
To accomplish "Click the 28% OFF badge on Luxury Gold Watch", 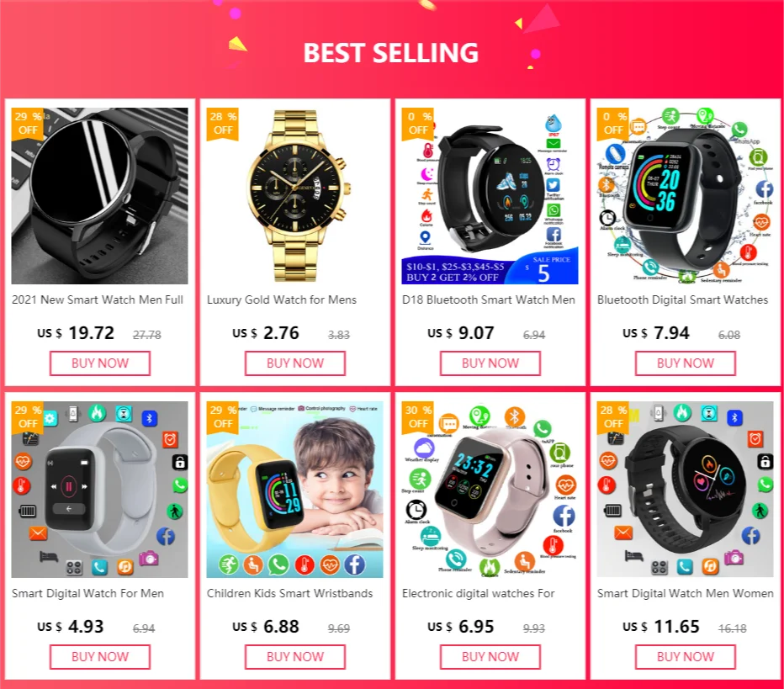I will pyautogui.click(x=223, y=124).
